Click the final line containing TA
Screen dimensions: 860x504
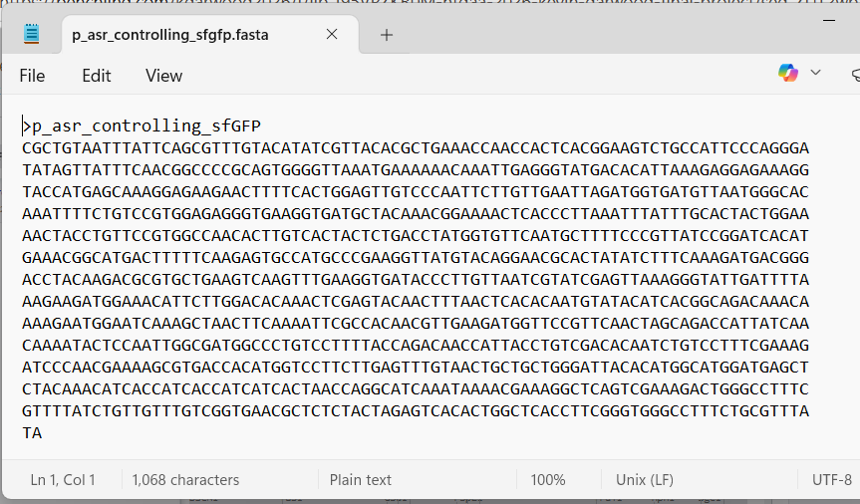(32, 433)
